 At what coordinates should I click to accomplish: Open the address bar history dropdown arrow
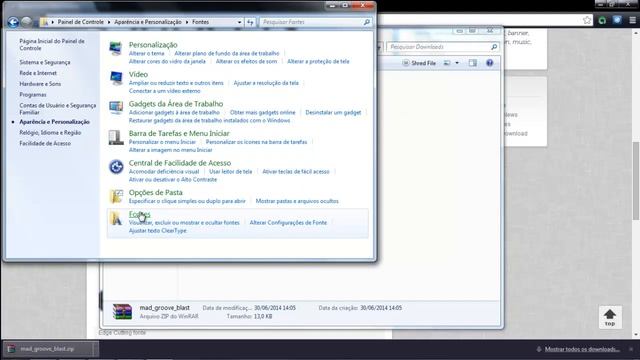239,22
